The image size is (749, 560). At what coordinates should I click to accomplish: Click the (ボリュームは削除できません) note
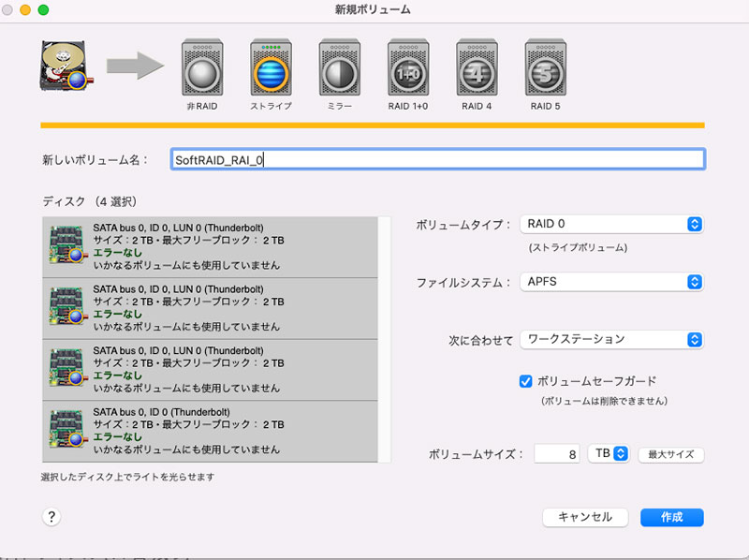tap(604, 401)
